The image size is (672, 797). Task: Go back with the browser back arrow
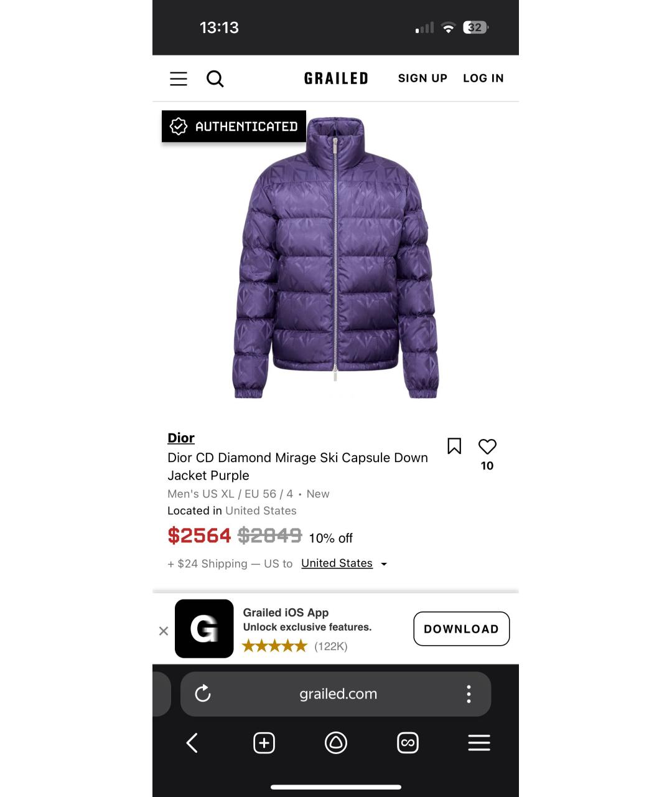tap(192, 743)
